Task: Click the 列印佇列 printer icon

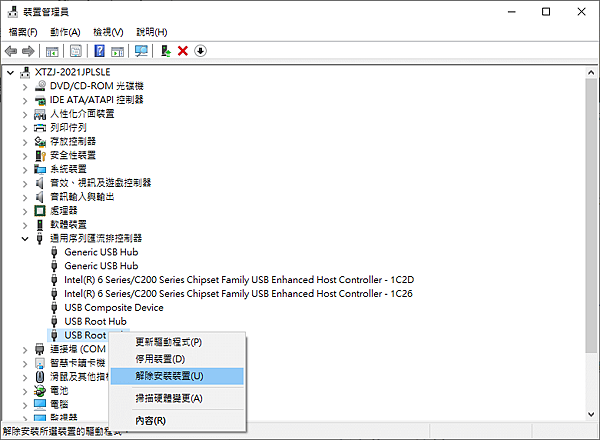Action: click(x=40, y=128)
